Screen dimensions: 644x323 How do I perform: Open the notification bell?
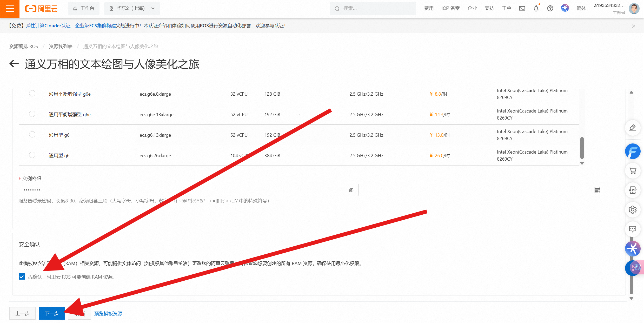(536, 9)
